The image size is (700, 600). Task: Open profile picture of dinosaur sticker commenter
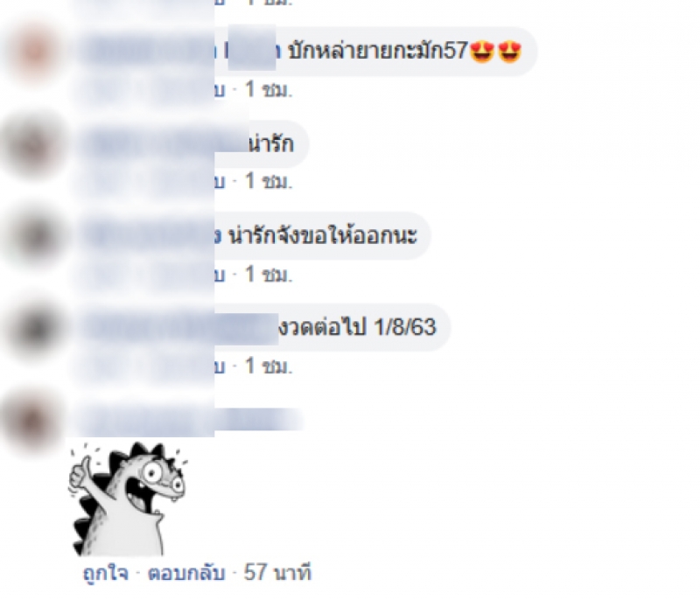32,421
